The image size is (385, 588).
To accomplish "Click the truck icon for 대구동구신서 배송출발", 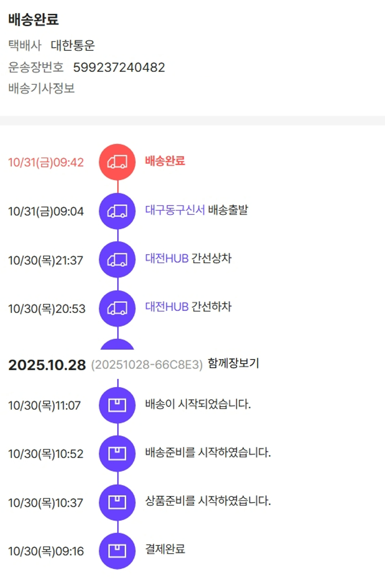I will click(117, 211).
